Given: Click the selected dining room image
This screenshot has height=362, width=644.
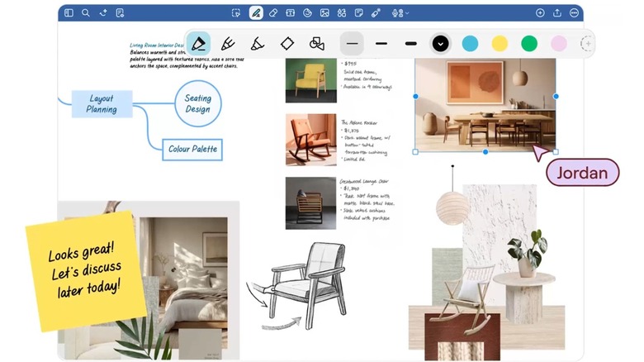Looking at the screenshot, I should click(485, 105).
